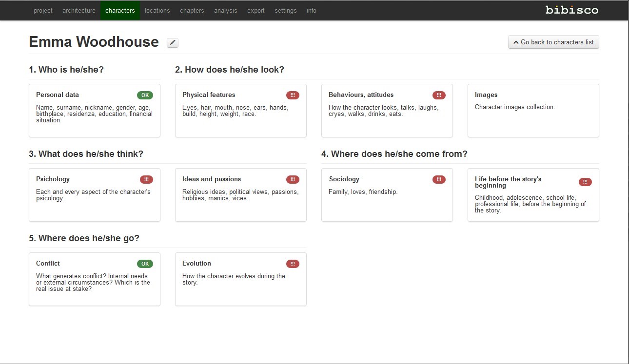This screenshot has height=364, width=629.
Task: Open Life before the story's beginning card
Action: coord(533,194)
